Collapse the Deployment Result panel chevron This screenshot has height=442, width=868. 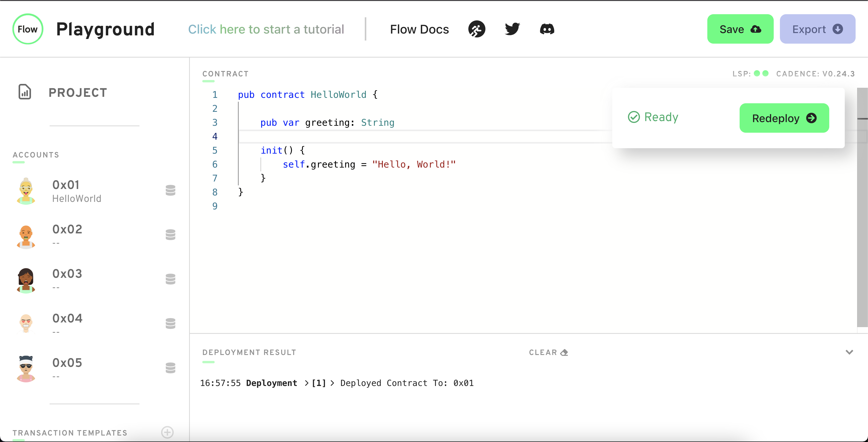pyautogui.click(x=849, y=352)
